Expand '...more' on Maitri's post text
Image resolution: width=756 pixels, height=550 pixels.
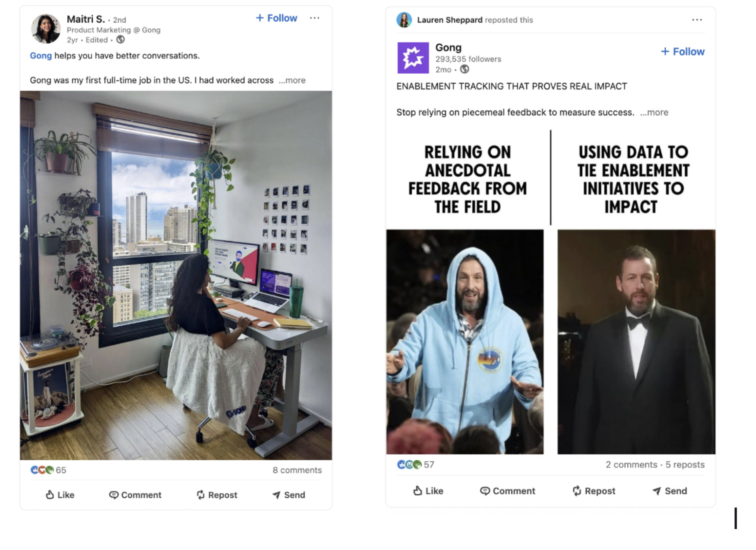[292, 80]
